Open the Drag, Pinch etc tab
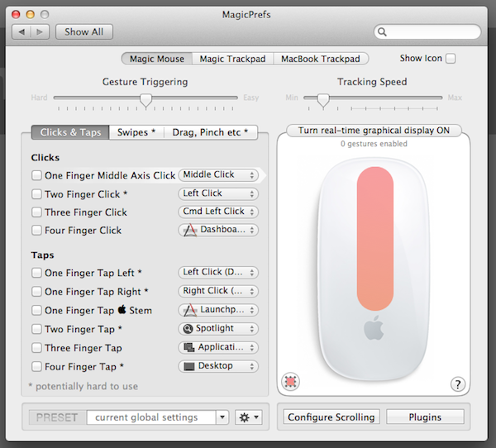This screenshot has width=496, height=448. tap(210, 132)
